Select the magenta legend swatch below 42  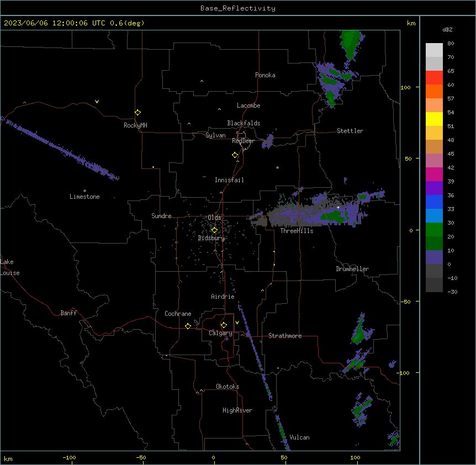point(434,174)
